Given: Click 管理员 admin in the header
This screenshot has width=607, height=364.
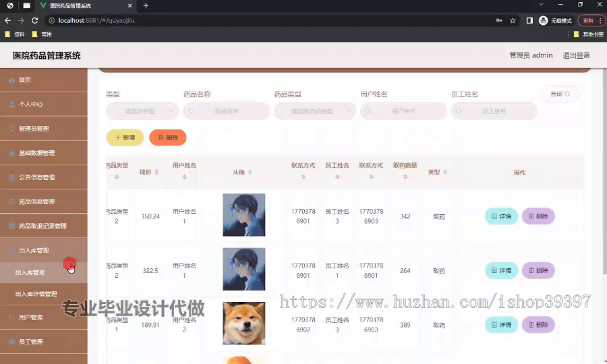Looking at the screenshot, I should [x=531, y=55].
